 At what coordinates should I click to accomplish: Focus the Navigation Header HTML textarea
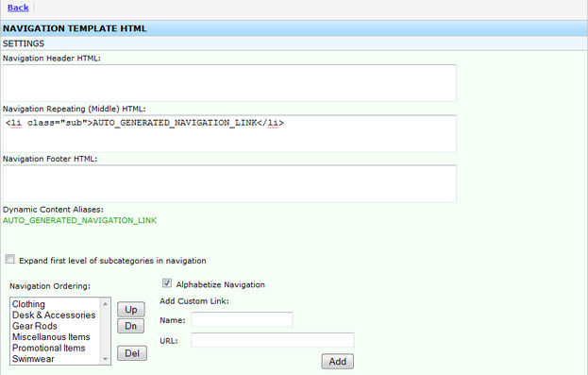[229, 83]
